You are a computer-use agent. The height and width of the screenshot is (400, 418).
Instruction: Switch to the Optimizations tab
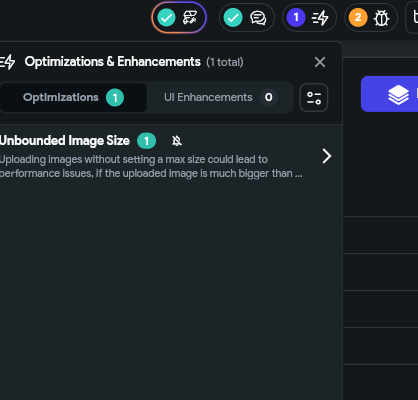click(73, 97)
